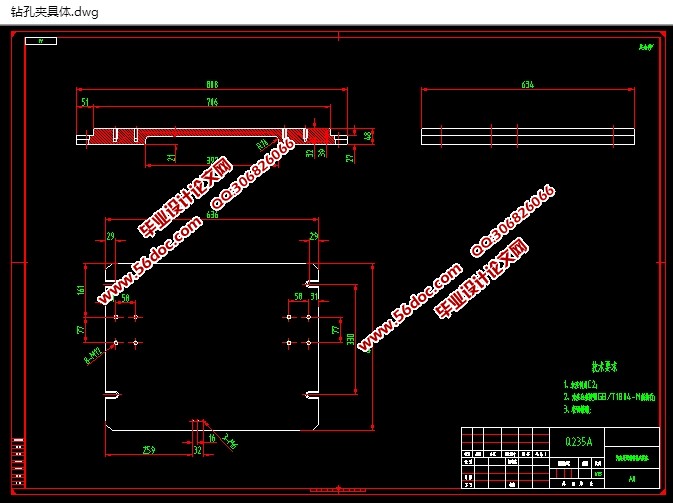Click the 161 vertical dimension on left
The height and width of the screenshot is (503, 673).
point(82,290)
